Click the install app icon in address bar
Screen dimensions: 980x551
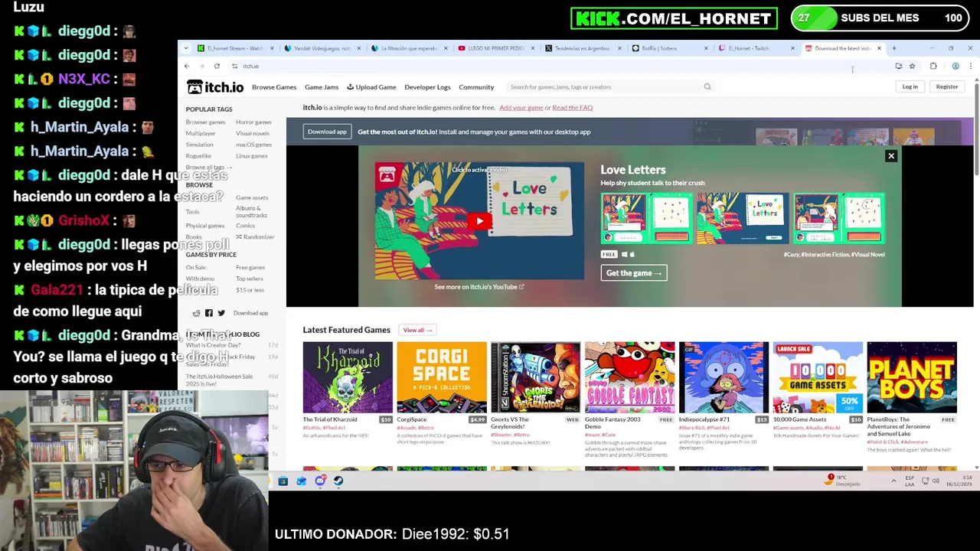click(898, 67)
